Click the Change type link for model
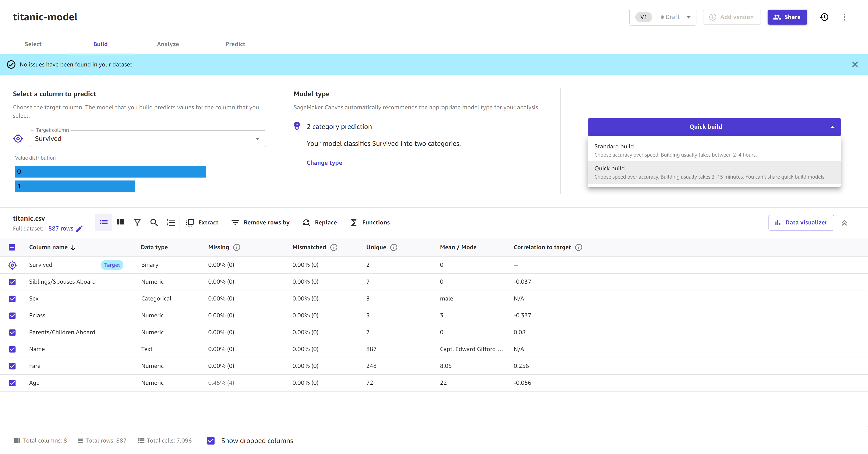 pyautogui.click(x=324, y=162)
